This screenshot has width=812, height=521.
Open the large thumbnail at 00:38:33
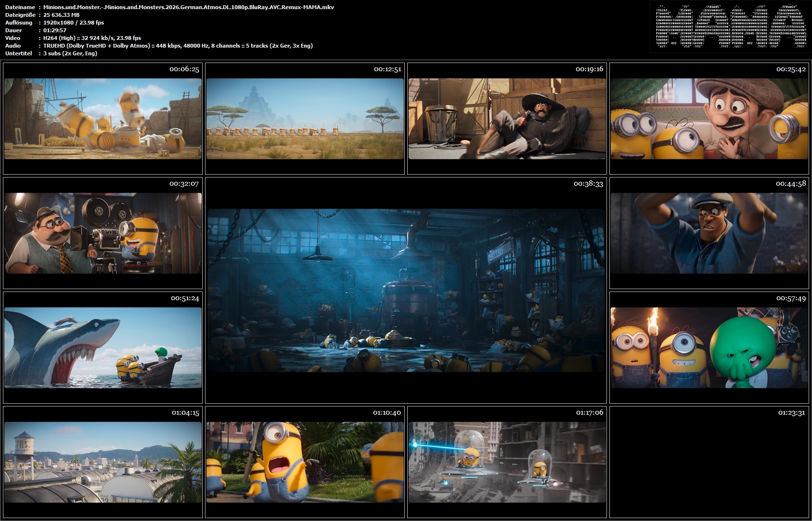tap(406, 290)
